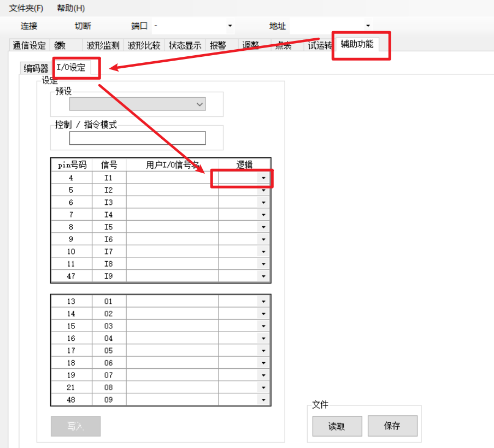Switch to the 波形监测 tab
The image size is (494, 448).
(x=103, y=45)
